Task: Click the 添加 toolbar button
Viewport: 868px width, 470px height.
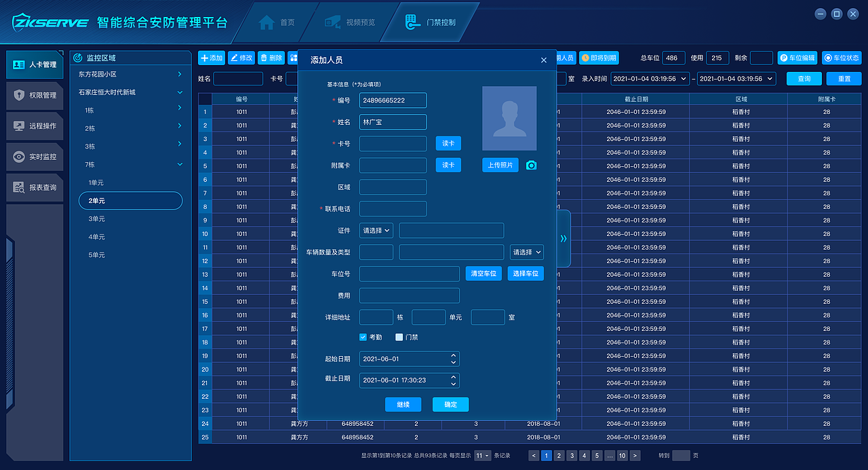Action: point(212,58)
